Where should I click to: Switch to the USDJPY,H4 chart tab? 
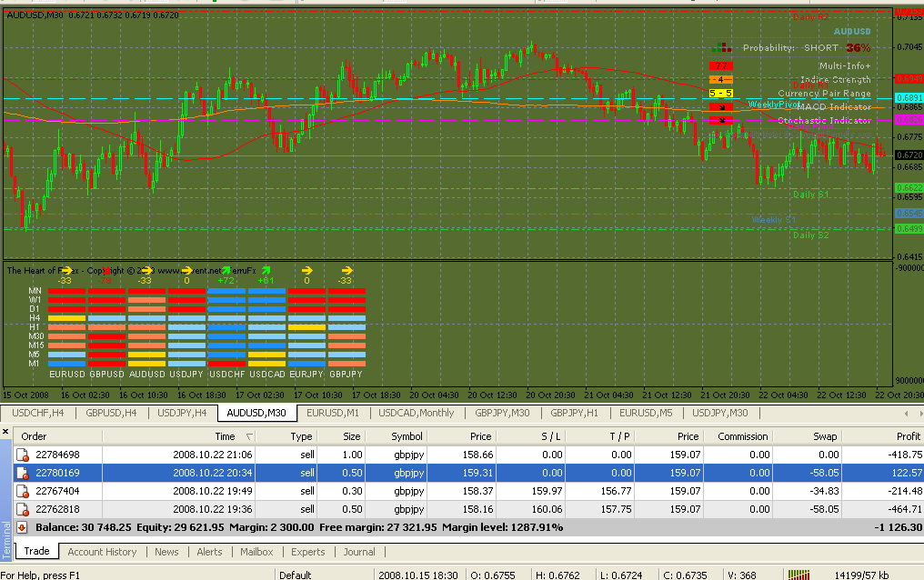(182, 413)
